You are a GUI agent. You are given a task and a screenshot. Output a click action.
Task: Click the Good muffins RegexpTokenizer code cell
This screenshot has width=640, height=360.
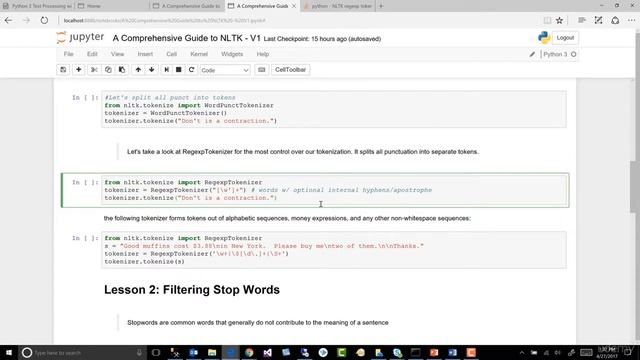tap(333, 250)
